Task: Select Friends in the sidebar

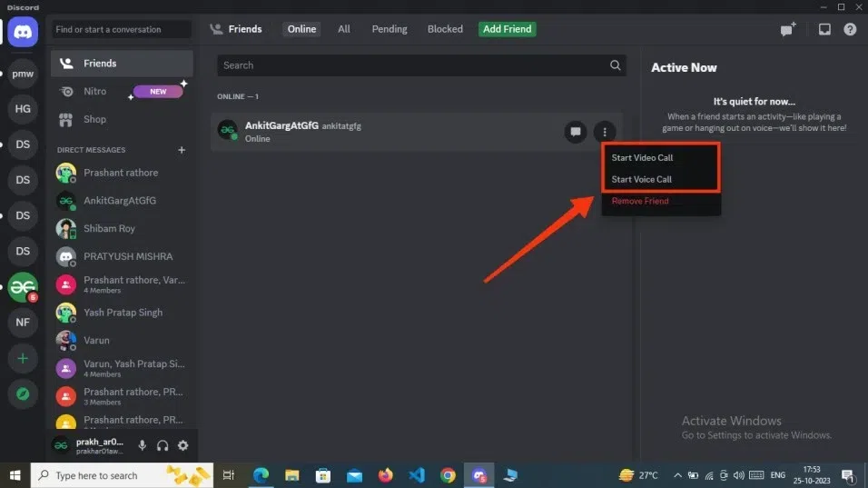Action: click(122, 63)
